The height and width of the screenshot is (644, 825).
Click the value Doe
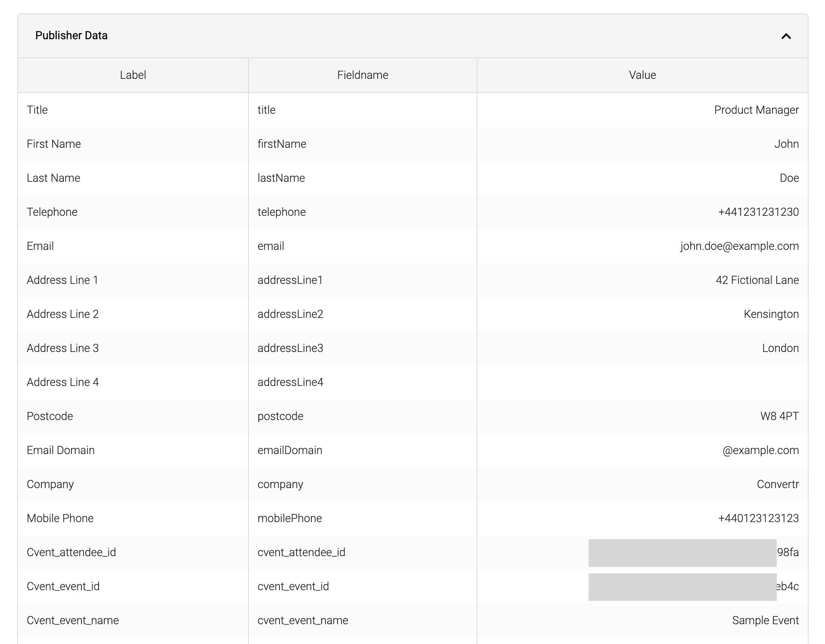point(789,178)
